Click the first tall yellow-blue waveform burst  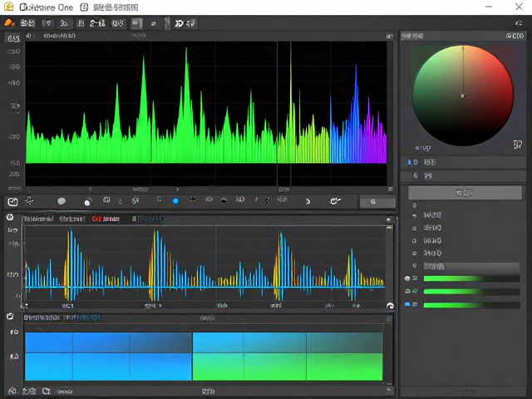tap(71, 264)
